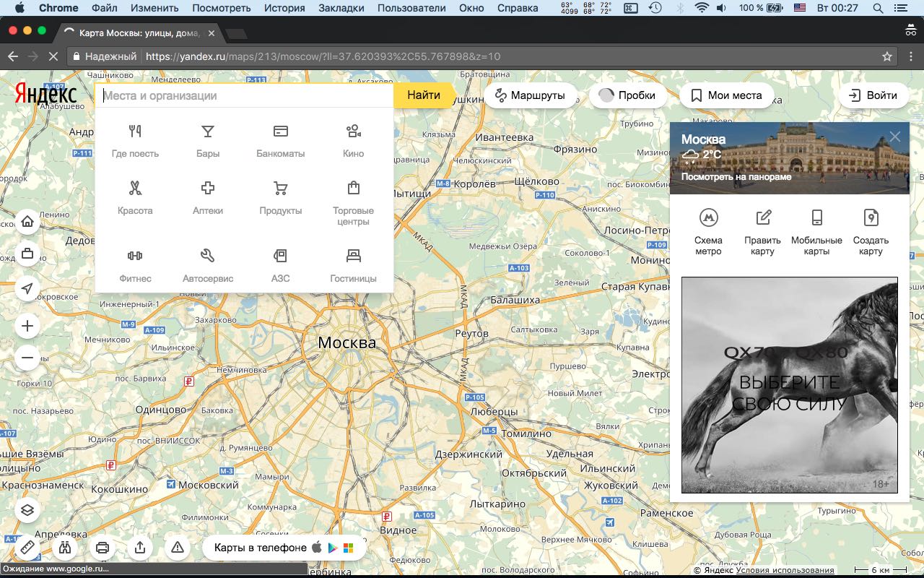Screen dimensions: 924x578
Task: Open the map layers button
Action: coord(27,511)
